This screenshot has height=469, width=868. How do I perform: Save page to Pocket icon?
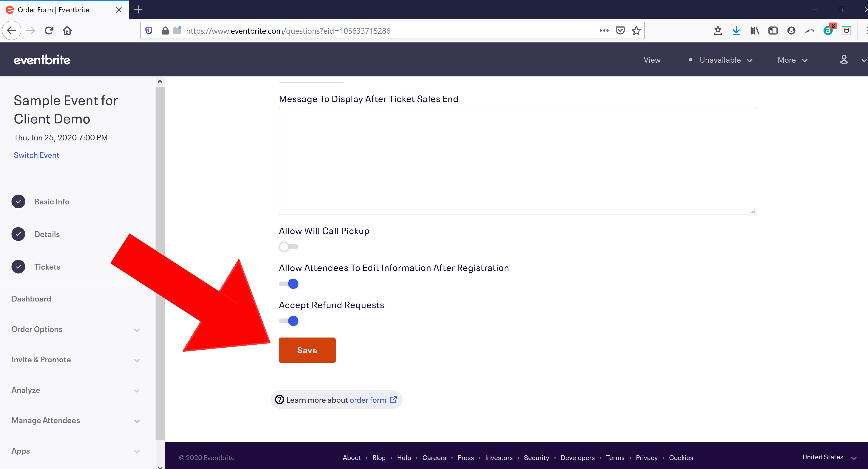point(620,31)
